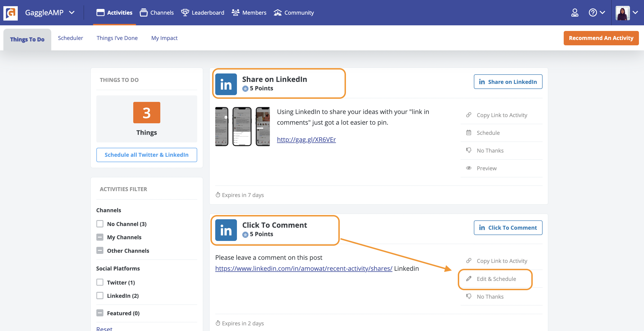Image resolution: width=644 pixels, height=331 pixels.
Task: Toggle the Other Channels checkbox
Action: 100,251
